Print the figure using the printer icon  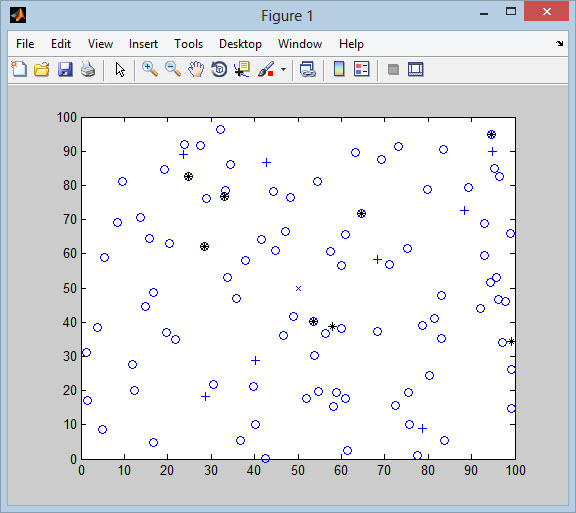88,69
